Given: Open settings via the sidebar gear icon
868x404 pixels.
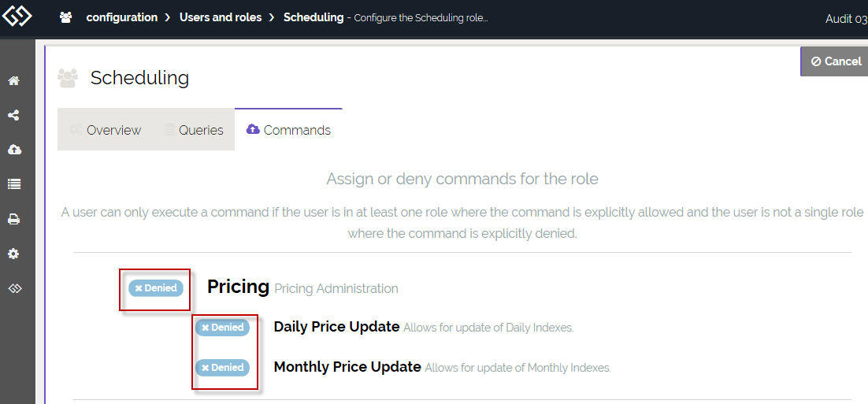Looking at the screenshot, I should click(x=13, y=254).
